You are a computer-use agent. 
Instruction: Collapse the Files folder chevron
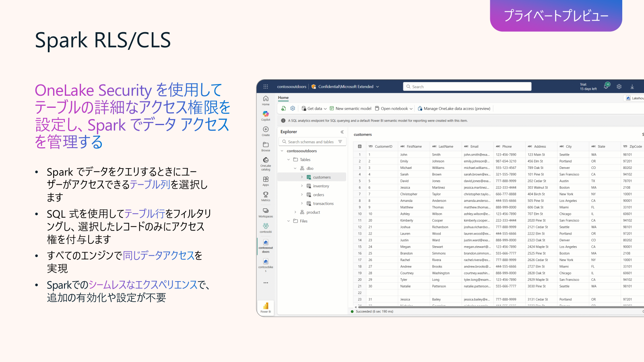[x=289, y=221]
